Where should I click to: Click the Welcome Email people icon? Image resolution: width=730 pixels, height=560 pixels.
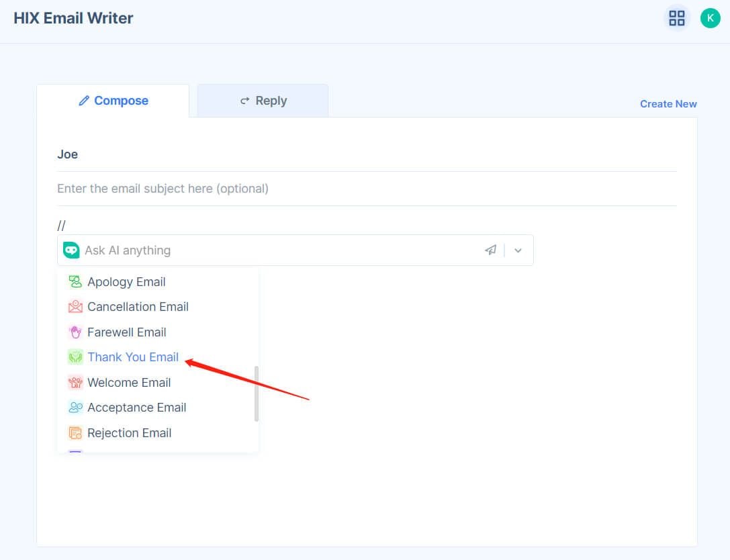click(75, 382)
